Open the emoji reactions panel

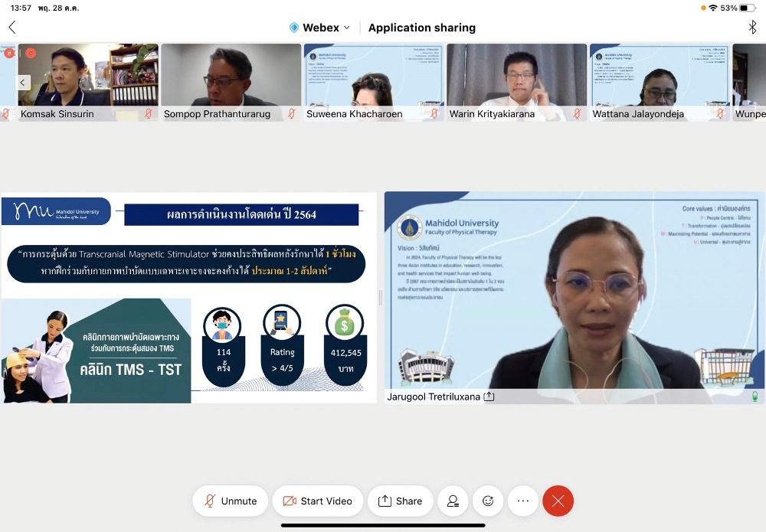coord(488,501)
